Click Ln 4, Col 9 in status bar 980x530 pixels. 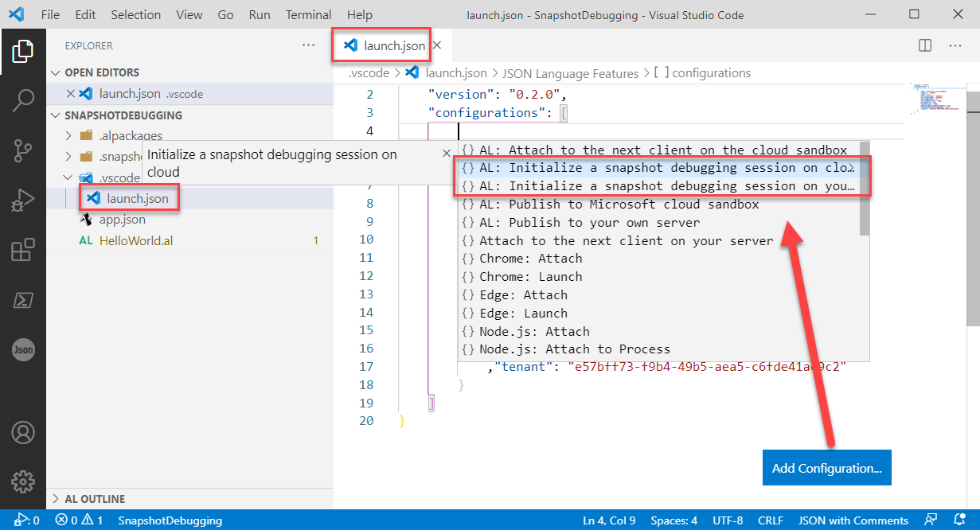(609, 520)
